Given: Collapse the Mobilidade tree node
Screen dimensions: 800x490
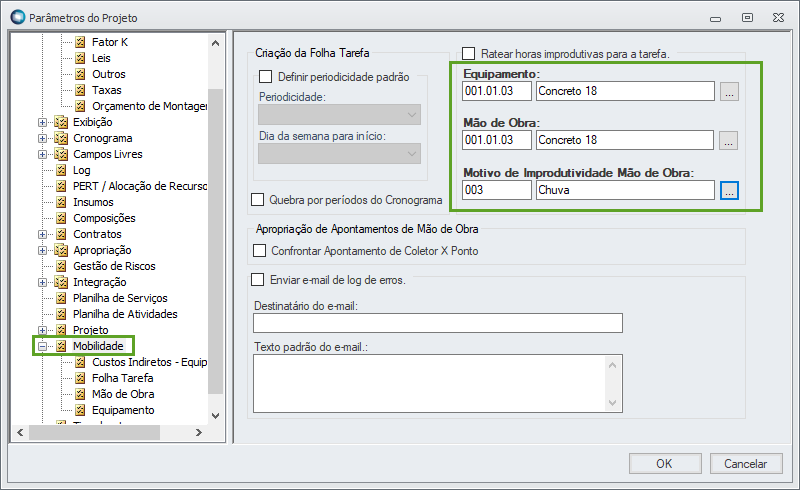Looking at the screenshot, I should (43, 346).
